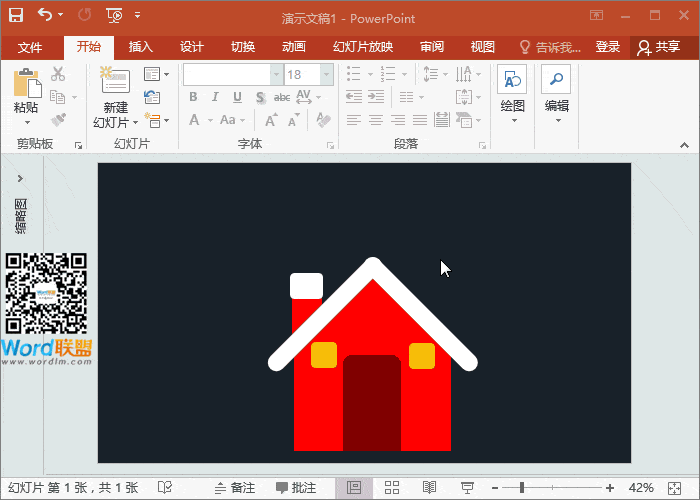Image resolution: width=700 pixels, height=500 pixels.
Task: Toggle the Comments pane in status bar
Action: (296, 488)
